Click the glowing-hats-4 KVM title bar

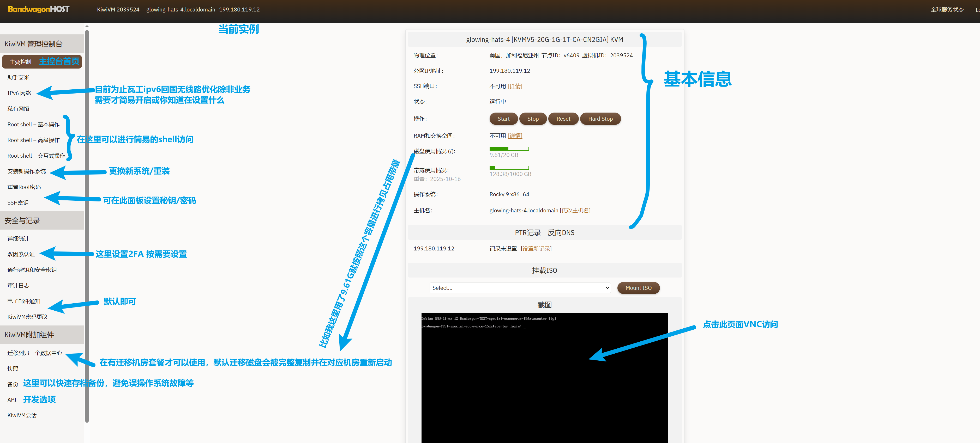(x=544, y=40)
